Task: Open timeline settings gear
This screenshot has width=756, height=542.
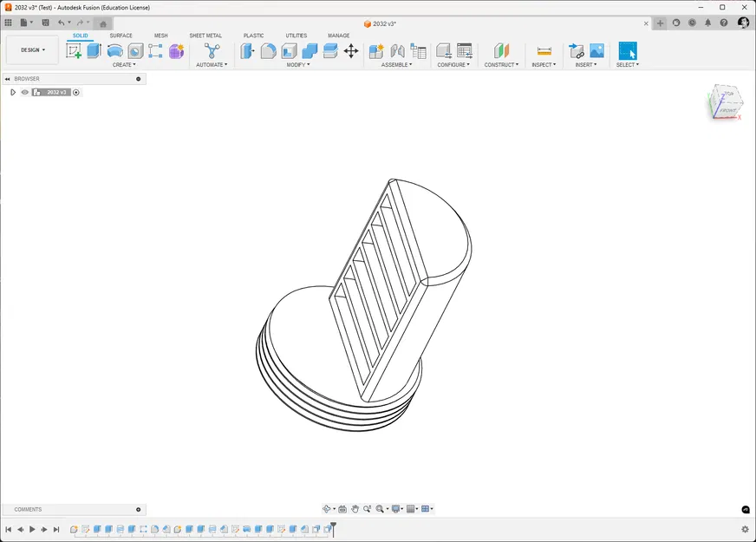Action: click(745, 529)
